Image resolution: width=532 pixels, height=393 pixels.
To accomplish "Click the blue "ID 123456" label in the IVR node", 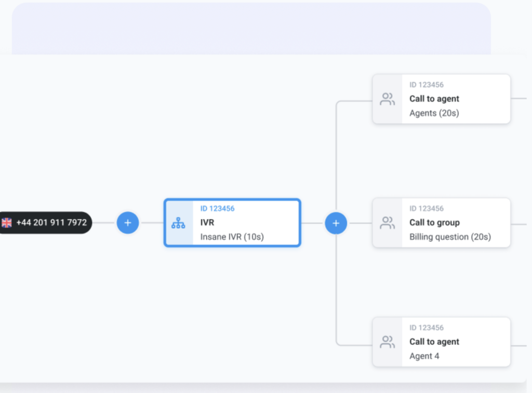I will pyautogui.click(x=217, y=209).
